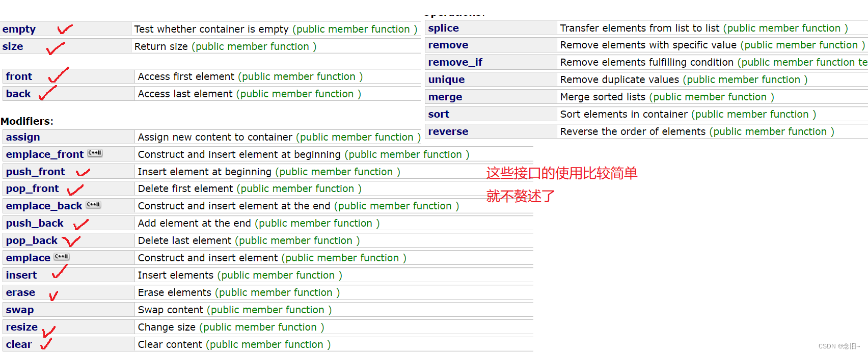Click 'Merge sorted lists' description
This screenshot has height=354, width=868.
[603, 97]
